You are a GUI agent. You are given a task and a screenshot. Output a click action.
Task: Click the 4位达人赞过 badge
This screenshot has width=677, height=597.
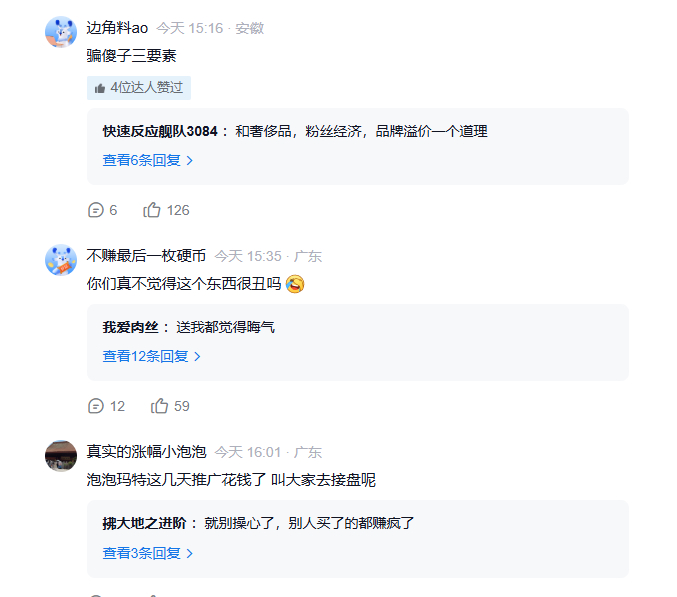pyautogui.click(x=139, y=88)
